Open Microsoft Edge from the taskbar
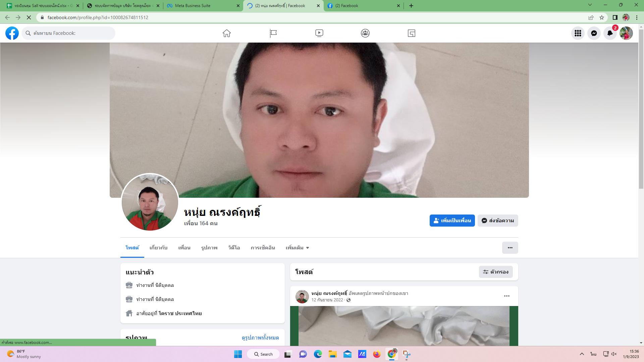The height and width of the screenshot is (362, 644). click(x=318, y=354)
